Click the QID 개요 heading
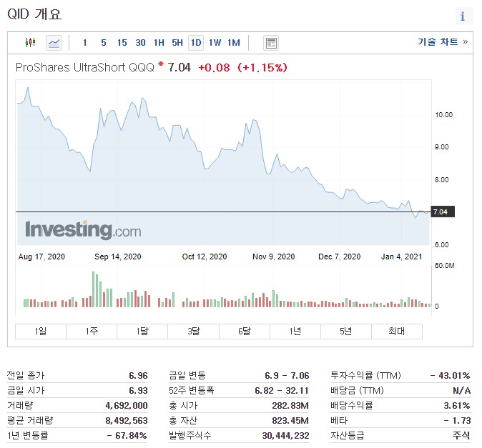482x448 pixels. (34, 14)
